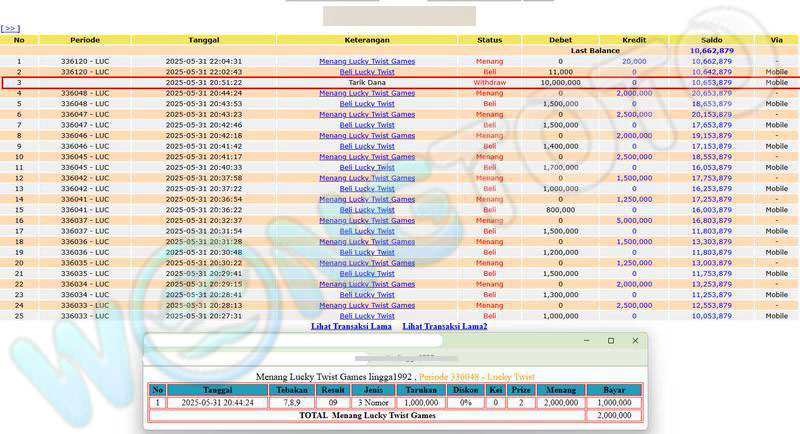Click kredit amount 20,000 in row 1
The width and height of the screenshot is (800, 434).
pos(633,61)
